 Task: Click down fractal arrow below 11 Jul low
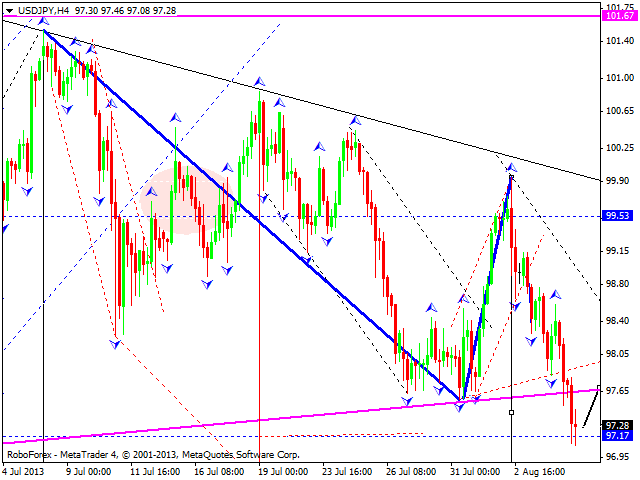116,344
